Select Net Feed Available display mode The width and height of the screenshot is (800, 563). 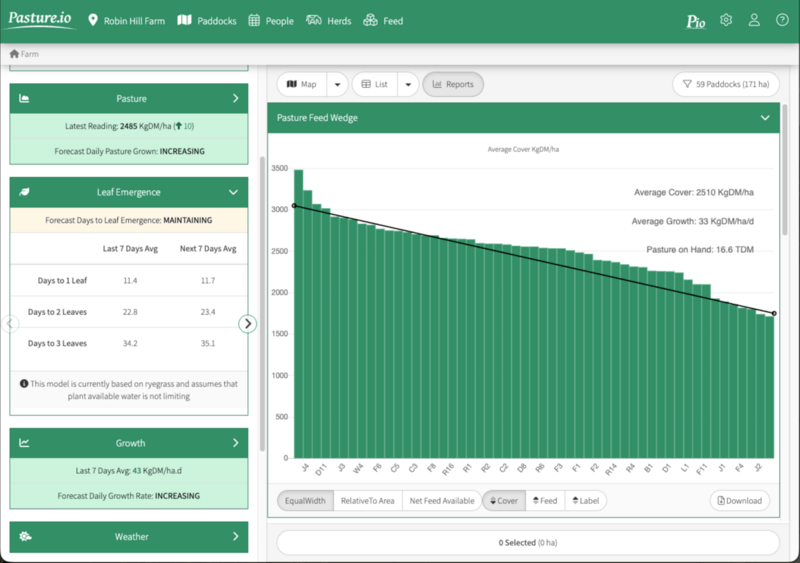pos(442,501)
